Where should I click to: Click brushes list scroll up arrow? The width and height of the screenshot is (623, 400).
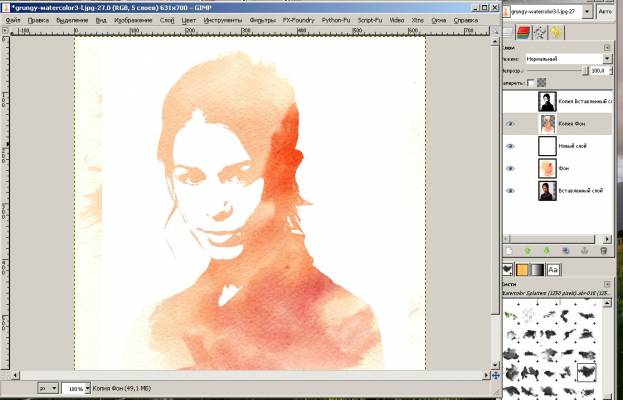pos(607,303)
